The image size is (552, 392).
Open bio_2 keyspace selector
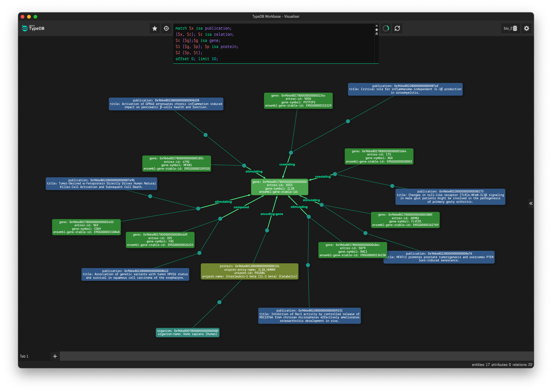(x=511, y=28)
